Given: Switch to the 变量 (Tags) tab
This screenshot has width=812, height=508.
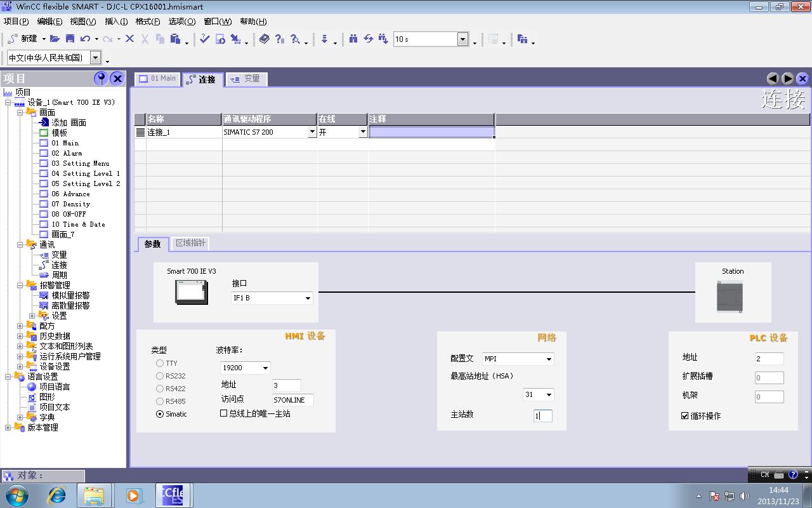Looking at the screenshot, I should click(x=246, y=79).
